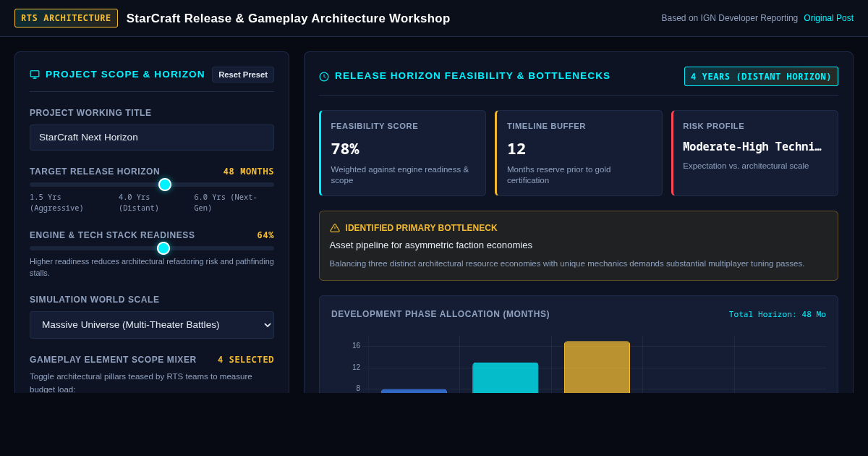Click the Gameplay Element Scope Mixer heading
Image resolution: width=868 pixels, height=456 pixels.
tap(113, 360)
